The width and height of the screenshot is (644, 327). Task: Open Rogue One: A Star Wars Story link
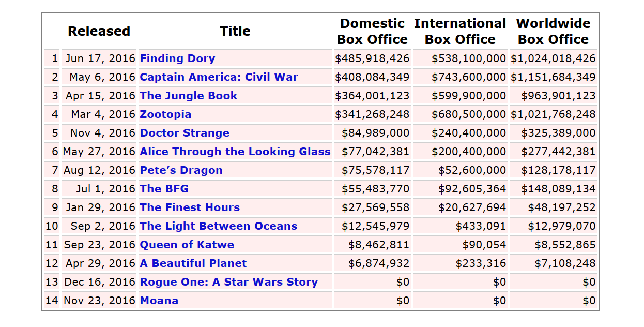pos(228,282)
